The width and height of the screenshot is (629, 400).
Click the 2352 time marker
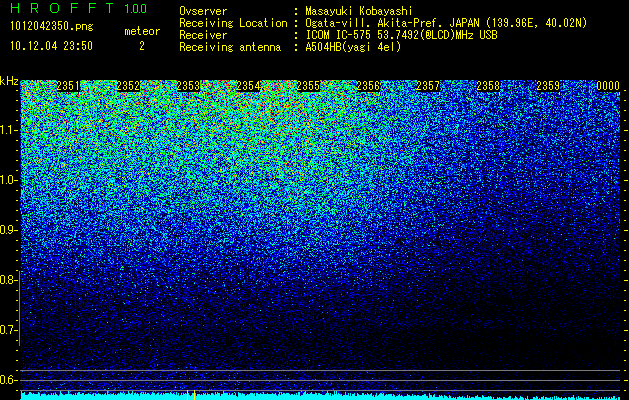[x=128, y=86]
